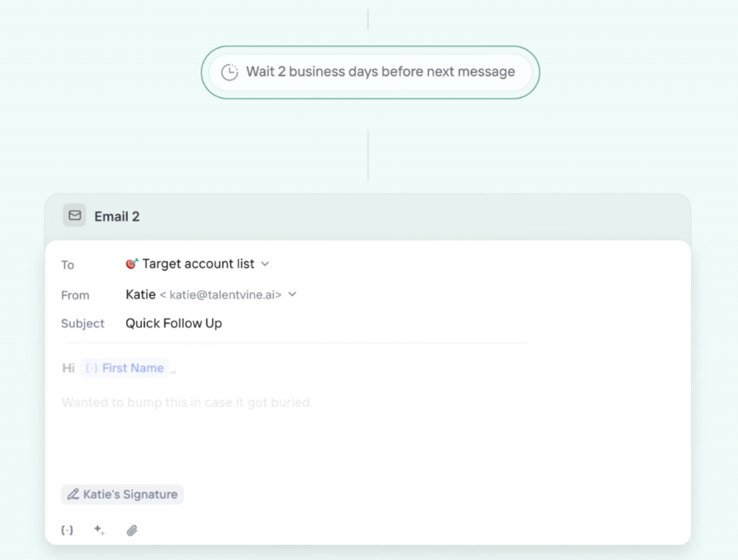Expand the Target account list dropdown chevron
This screenshot has height=560, width=738.
[265, 264]
